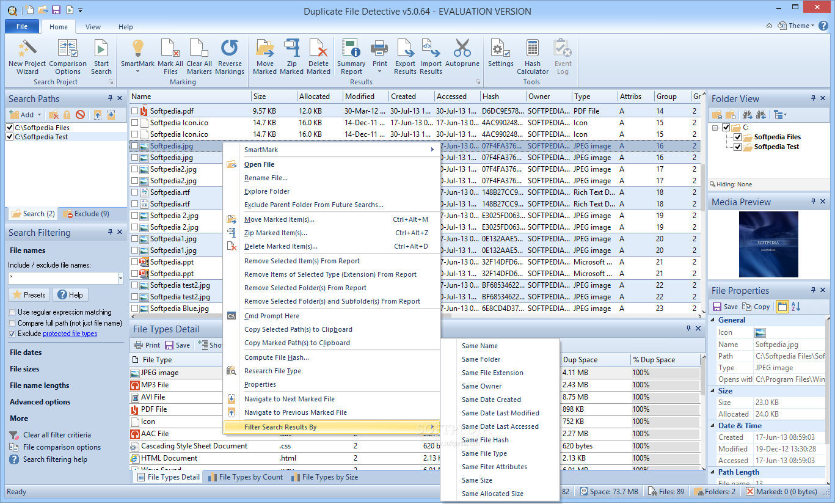This screenshot has width=835, height=504.
Task: Click Delete Marked in the ribbon
Action: tap(318, 57)
